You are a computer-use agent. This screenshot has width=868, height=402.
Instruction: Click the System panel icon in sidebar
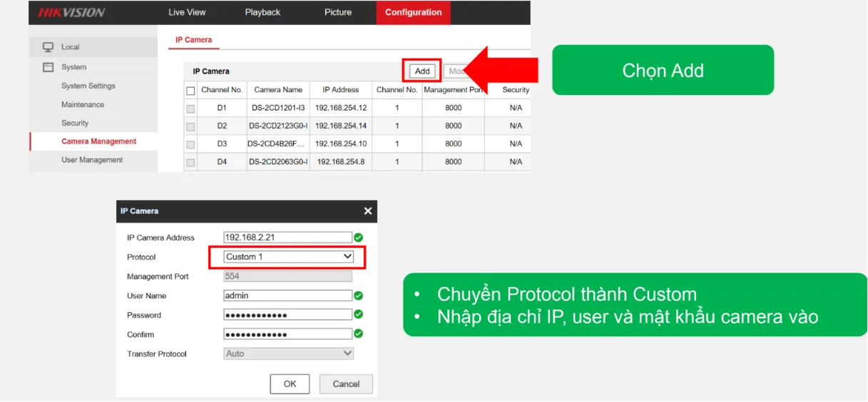pos(48,67)
